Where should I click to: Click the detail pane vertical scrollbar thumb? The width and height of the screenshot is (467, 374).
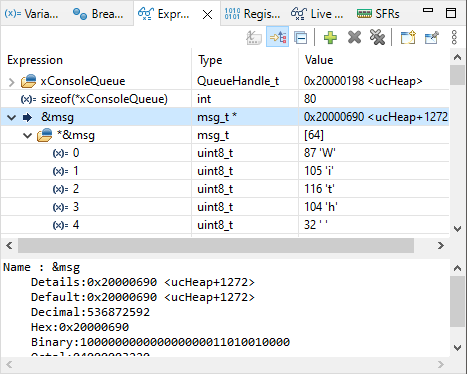click(457, 301)
